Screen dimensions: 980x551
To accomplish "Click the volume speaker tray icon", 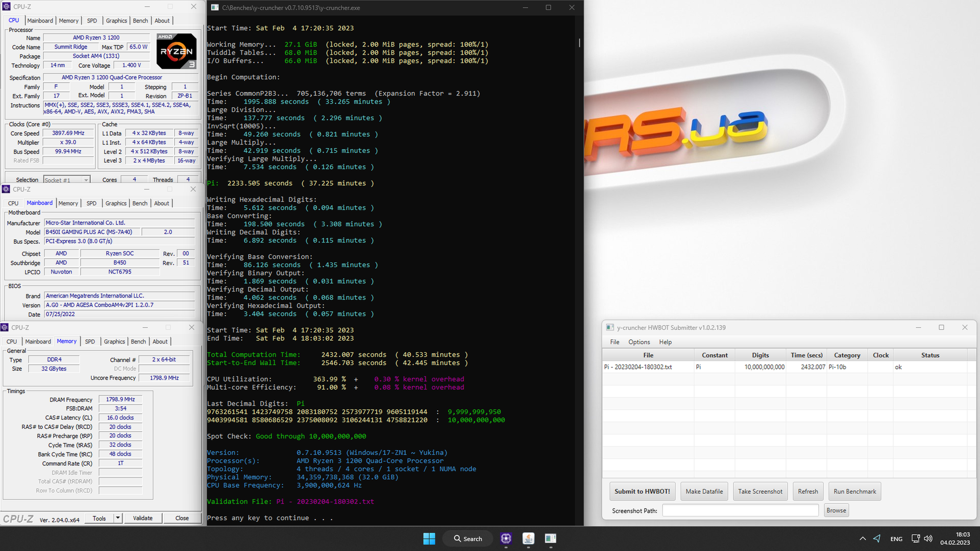I will pos(928,539).
